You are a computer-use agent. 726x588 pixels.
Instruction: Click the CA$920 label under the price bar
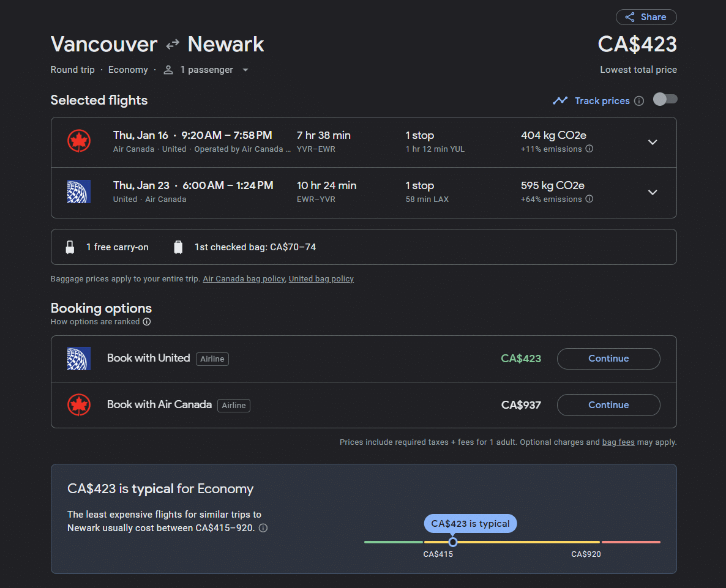[586, 554]
